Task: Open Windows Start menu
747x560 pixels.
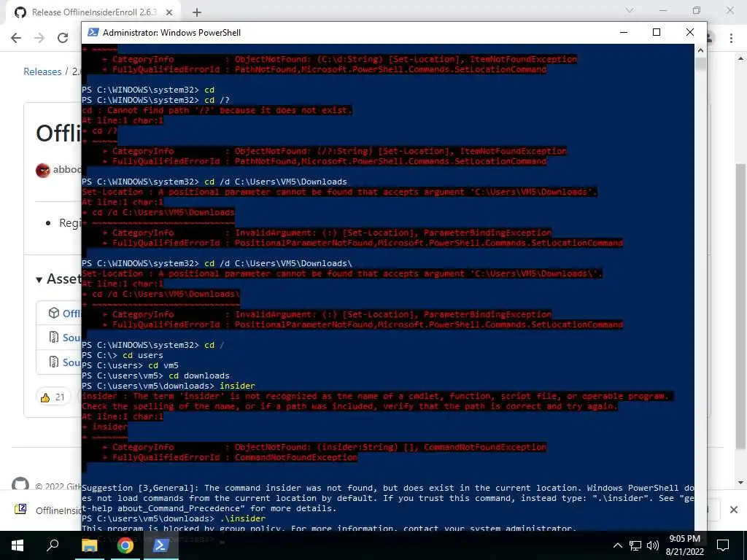Action: [18, 545]
